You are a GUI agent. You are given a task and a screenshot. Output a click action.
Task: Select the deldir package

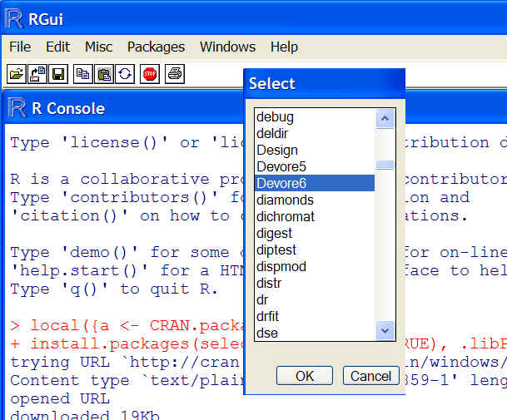coord(315,133)
